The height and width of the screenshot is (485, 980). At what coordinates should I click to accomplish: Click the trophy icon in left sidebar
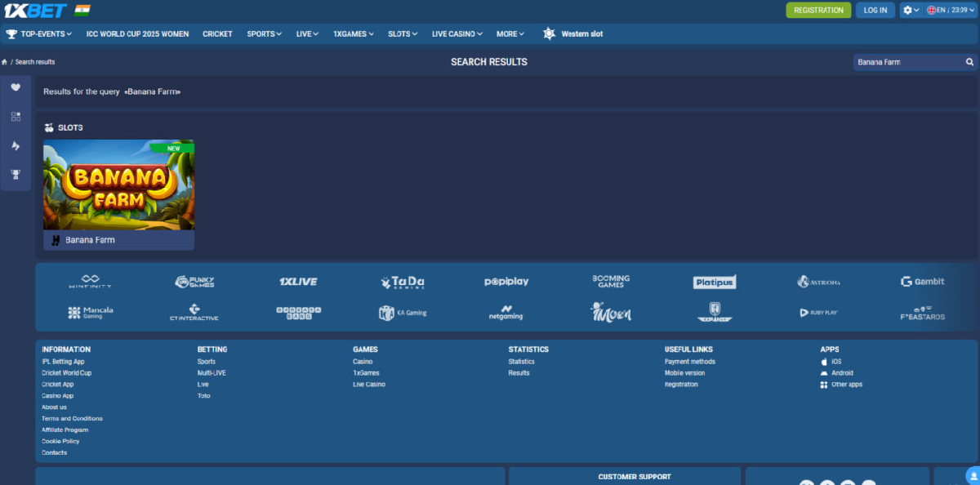16,175
